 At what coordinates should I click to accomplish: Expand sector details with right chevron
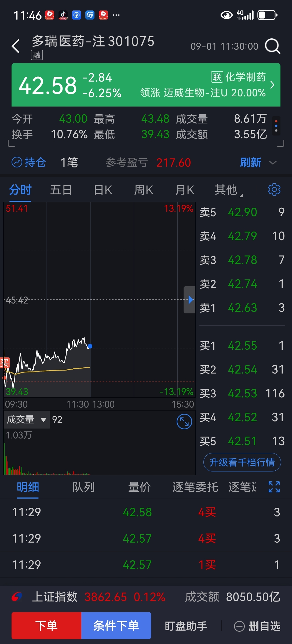tap(272, 85)
